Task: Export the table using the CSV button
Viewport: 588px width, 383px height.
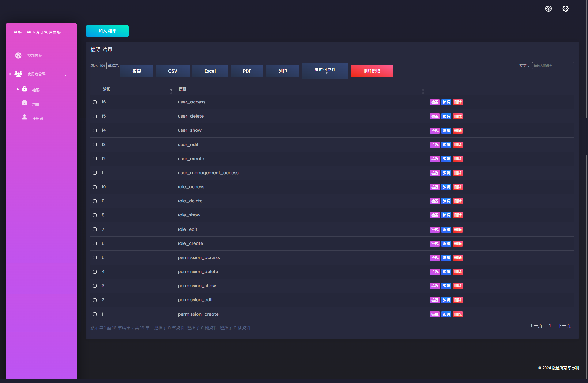Action: 173,71
